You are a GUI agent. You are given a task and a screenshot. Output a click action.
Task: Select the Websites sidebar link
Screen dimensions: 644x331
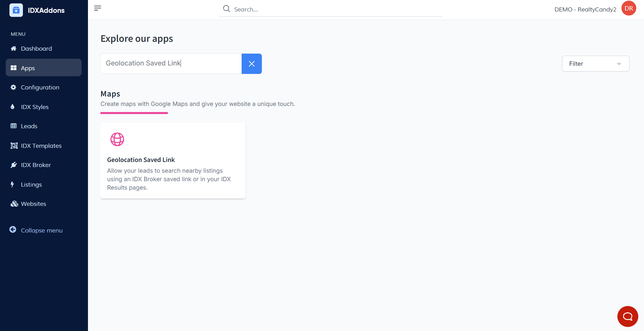pos(33,204)
